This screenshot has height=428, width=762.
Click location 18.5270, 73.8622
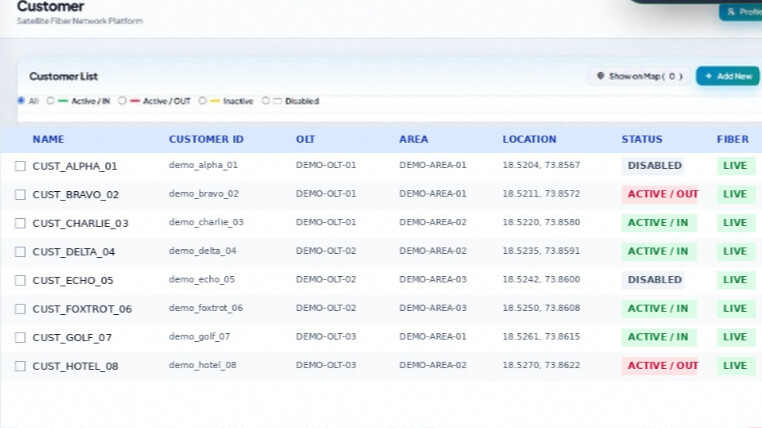click(x=541, y=365)
